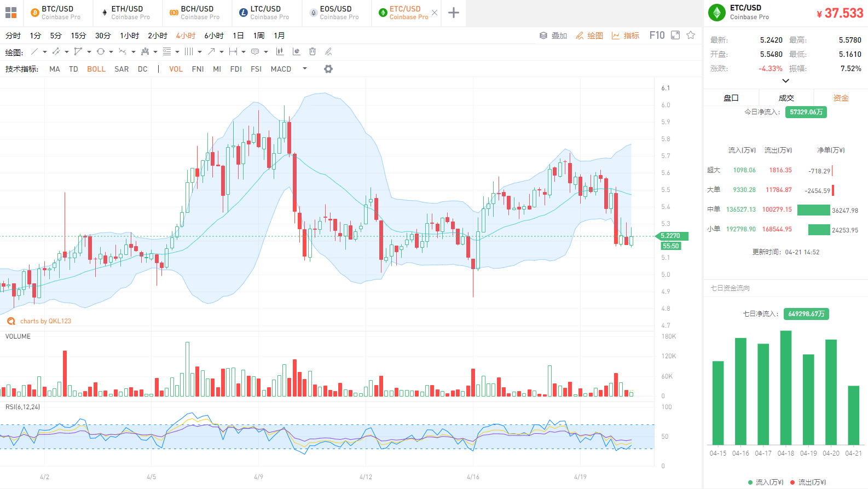The height and width of the screenshot is (489, 868).
Task: Set timeframe to 1周
Action: point(259,36)
